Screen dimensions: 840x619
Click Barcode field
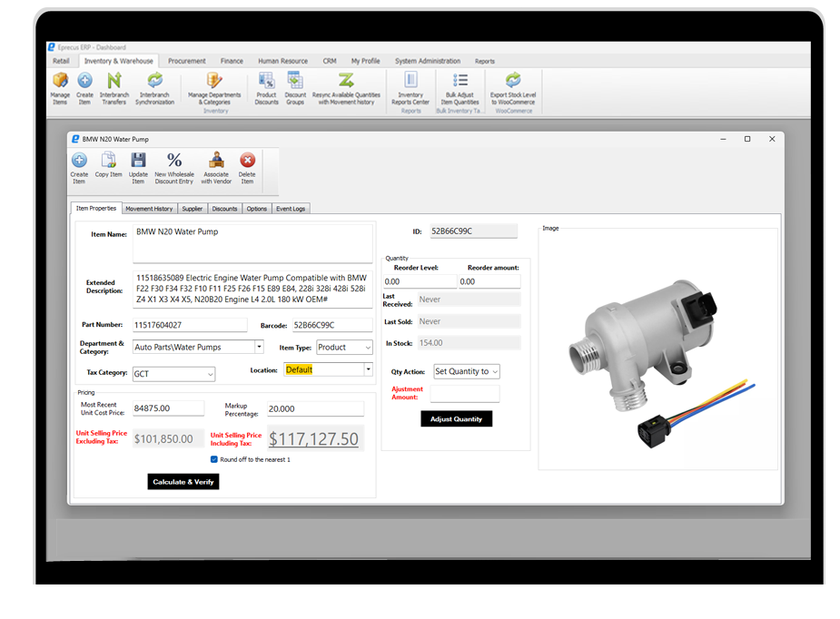(x=331, y=325)
